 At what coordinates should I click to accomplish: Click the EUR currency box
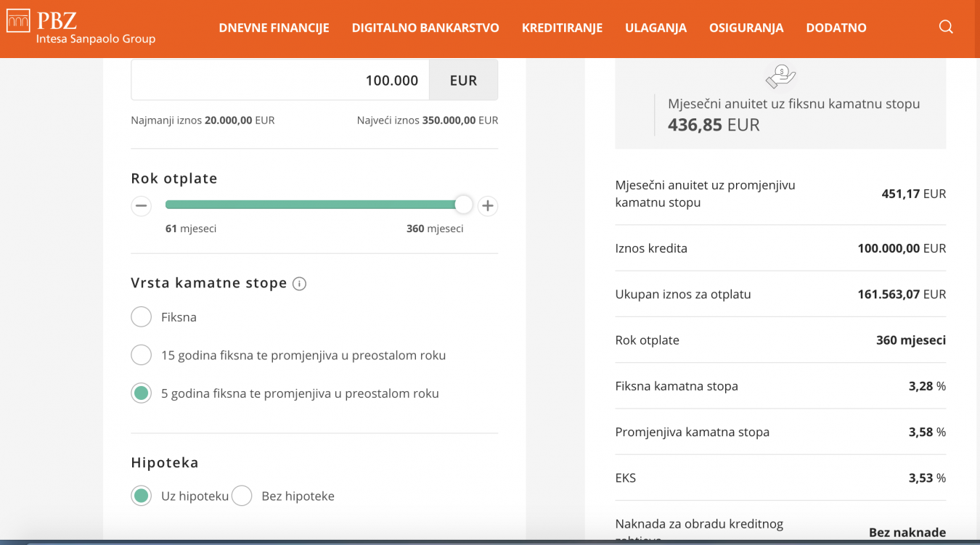point(463,81)
